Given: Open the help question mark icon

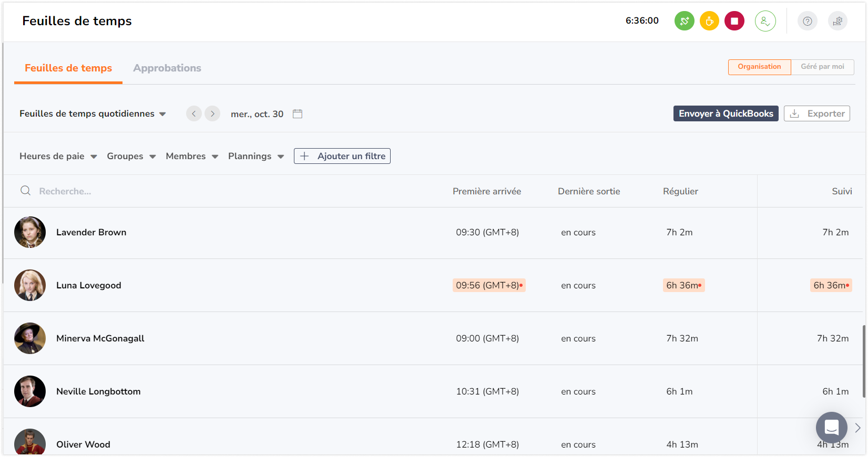Looking at the screenshot, I should coord(808,21).
